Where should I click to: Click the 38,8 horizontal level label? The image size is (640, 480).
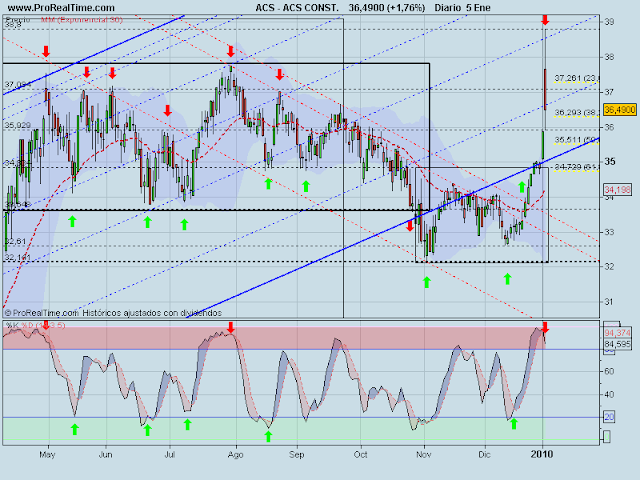coord(13,25)
